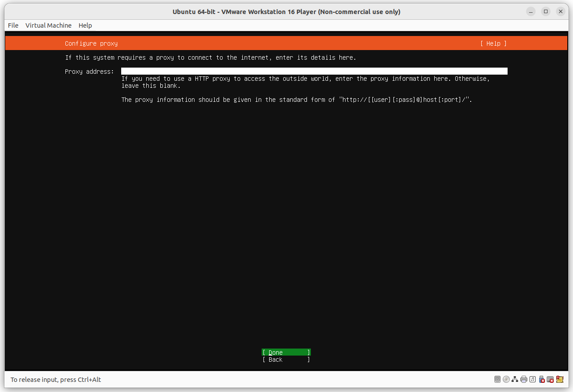Click the release input hint text
The image size is (573, 392).
tap(55, 379)
